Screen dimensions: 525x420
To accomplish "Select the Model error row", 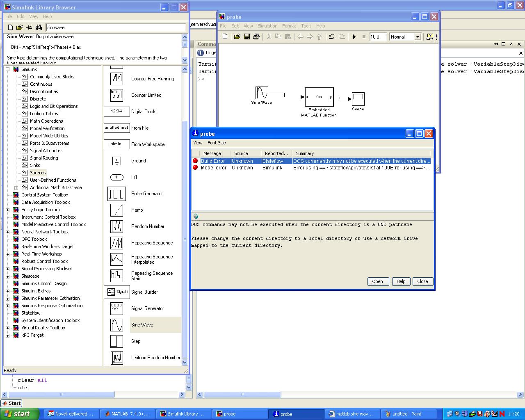I will point(213,168).
